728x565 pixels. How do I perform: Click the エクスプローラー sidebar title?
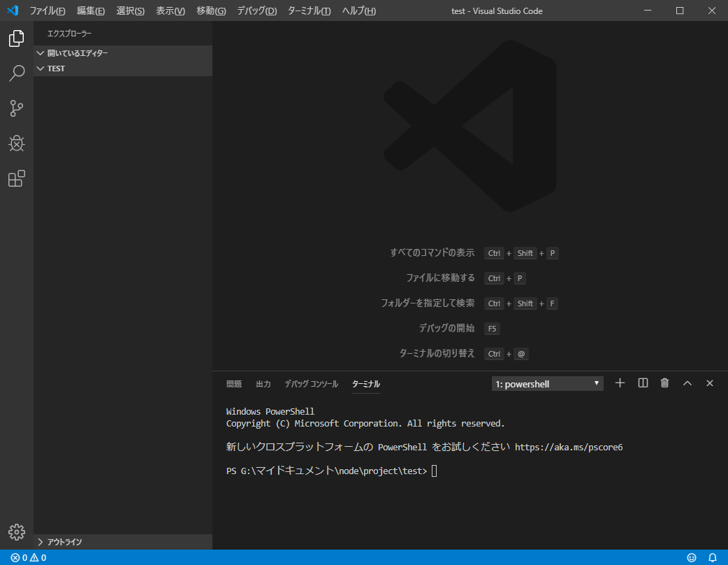(x=69, y=34)
